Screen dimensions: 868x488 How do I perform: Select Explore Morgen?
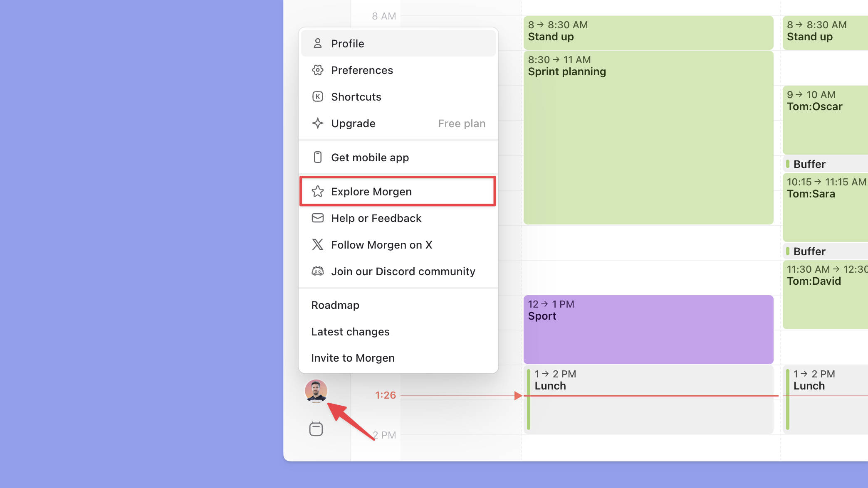(x=398, y=192)
